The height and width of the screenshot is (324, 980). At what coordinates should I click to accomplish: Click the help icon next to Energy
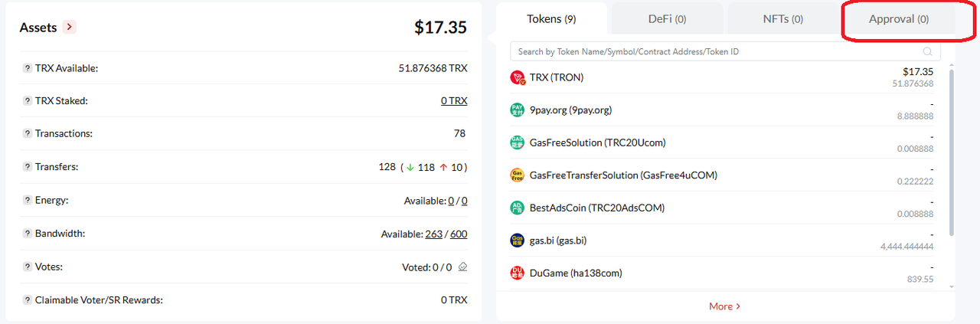click(28, 201)
